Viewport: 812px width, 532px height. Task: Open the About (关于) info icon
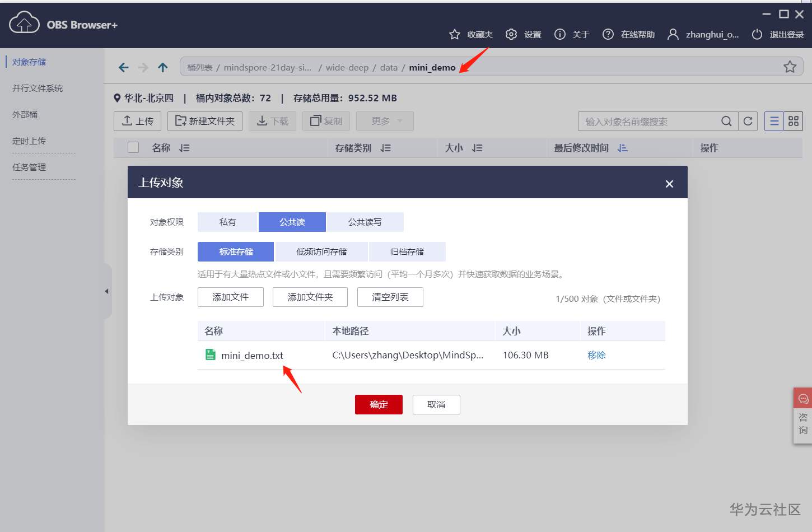click(559, 34)
